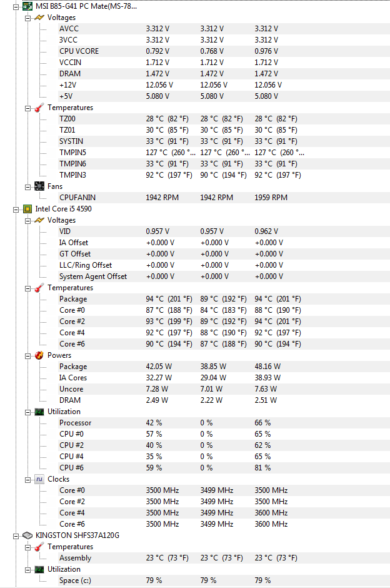
Task: Click the Intel Core i5 4590 CPU icon
Action: [27, 209]
